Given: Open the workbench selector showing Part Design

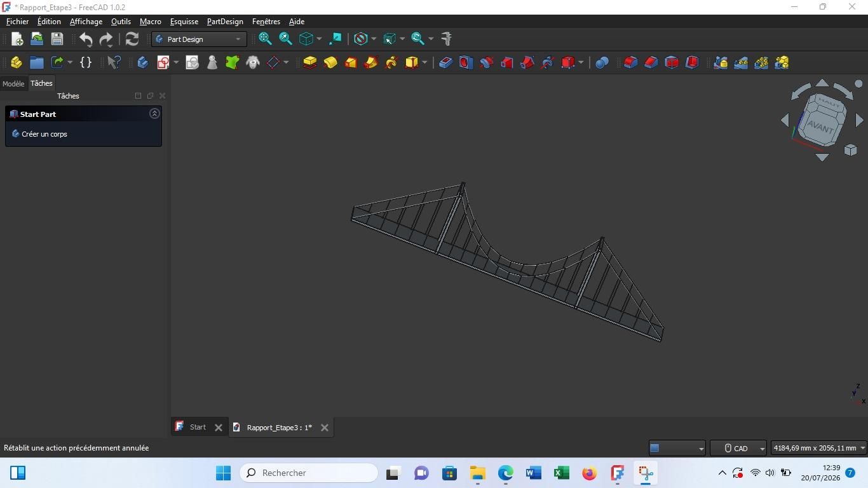Looking at the screenshot, I should (x=199, y=39).
